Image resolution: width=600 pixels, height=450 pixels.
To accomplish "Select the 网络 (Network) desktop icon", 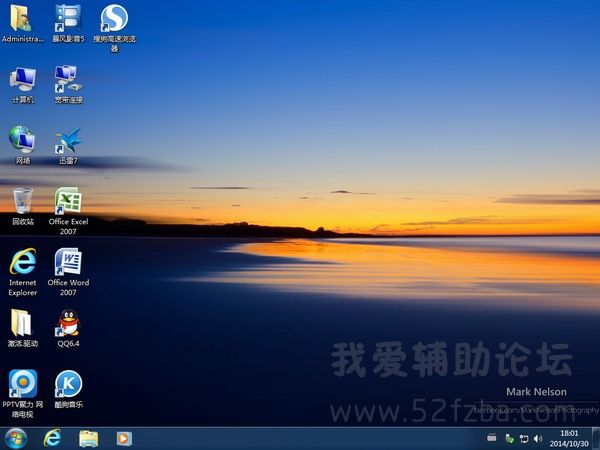I will [x=22, y=140].
